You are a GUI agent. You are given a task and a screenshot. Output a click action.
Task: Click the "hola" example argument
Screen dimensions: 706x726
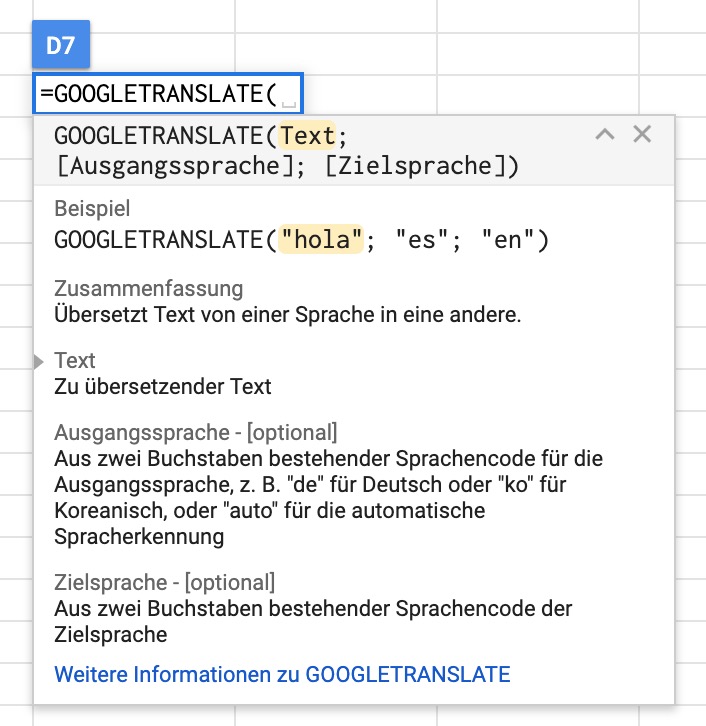(321, 240)
